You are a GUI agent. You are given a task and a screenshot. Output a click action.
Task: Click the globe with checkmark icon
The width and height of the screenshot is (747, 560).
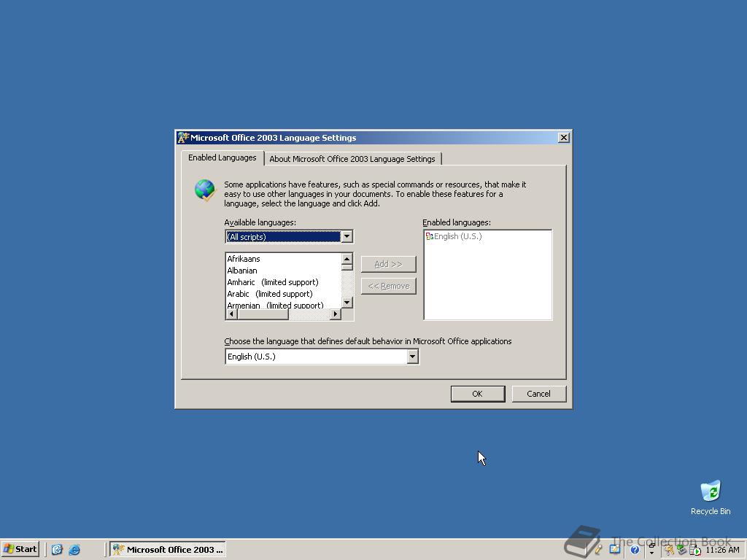pyautogui.click(x=205, y=190)
